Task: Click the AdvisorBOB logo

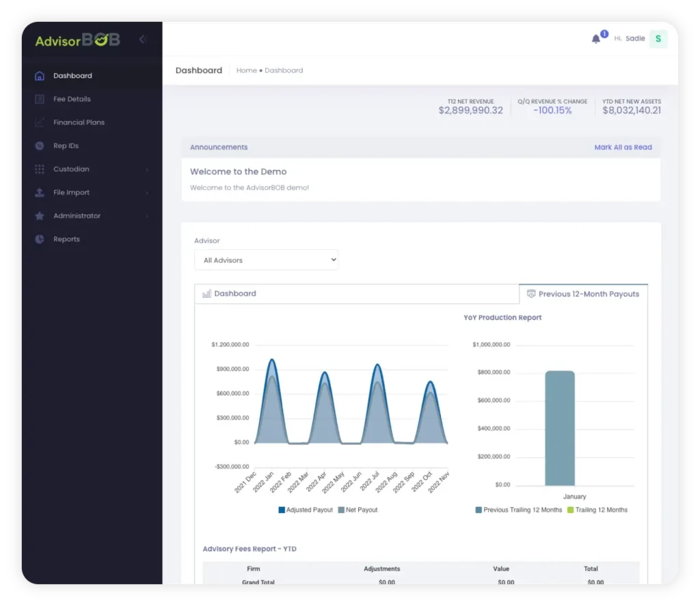Action: pyautogui.click(x=77, y=40)
